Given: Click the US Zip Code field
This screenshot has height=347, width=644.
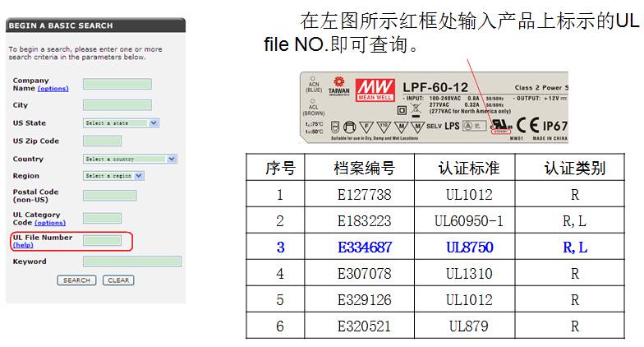Looking at the screenshot, I should click(x=102, y=141).
